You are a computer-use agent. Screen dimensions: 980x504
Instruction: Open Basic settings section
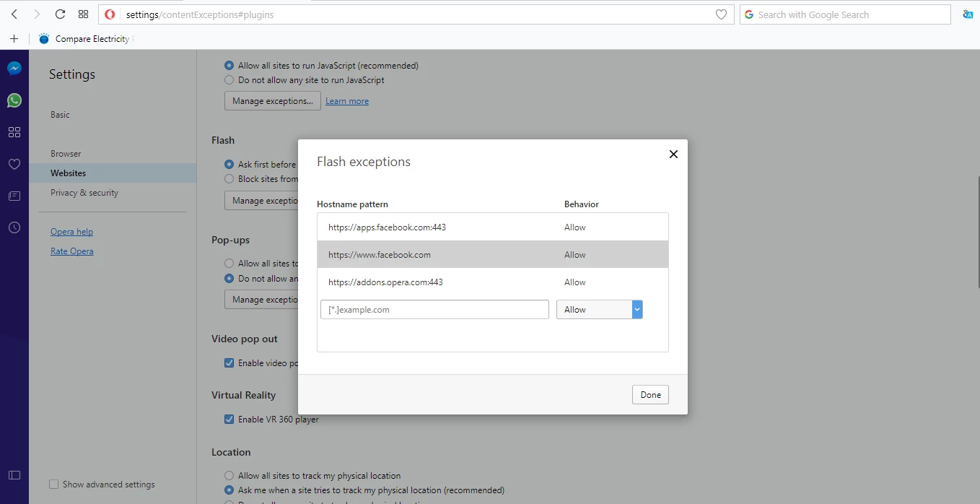(x=60, y=115)
